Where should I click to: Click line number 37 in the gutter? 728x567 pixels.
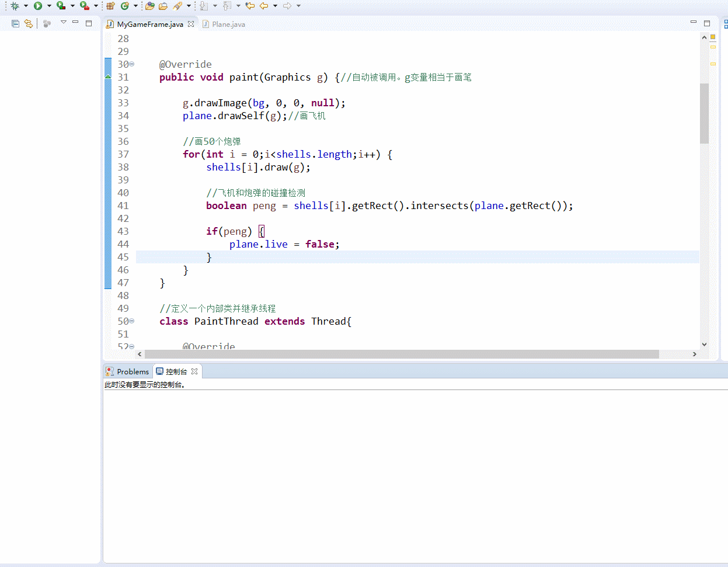123,154
